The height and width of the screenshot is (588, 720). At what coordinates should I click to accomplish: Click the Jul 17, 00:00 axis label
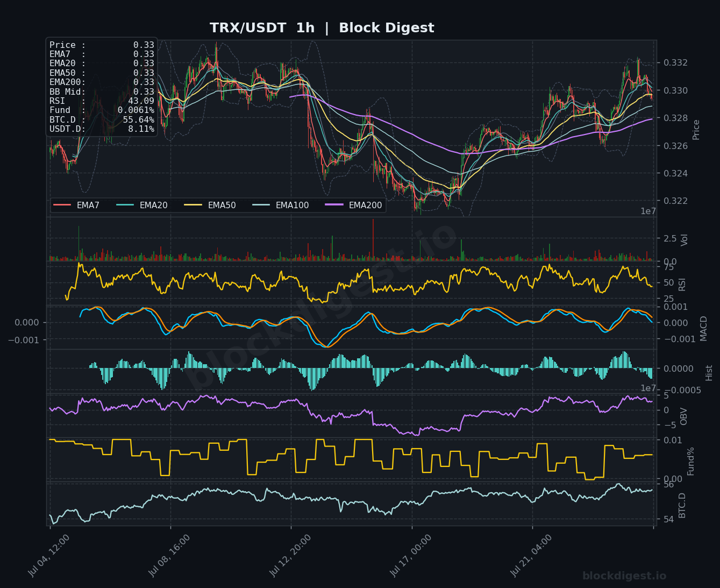[x=411, y=556]
